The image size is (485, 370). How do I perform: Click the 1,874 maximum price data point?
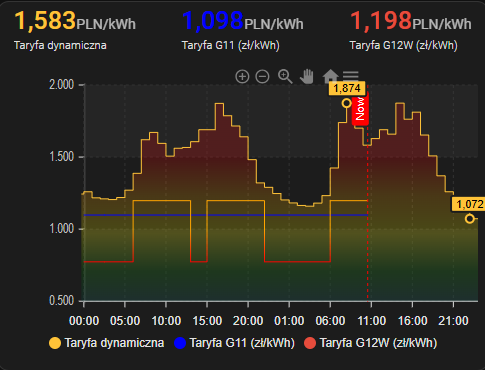click(x=347, y=103)
